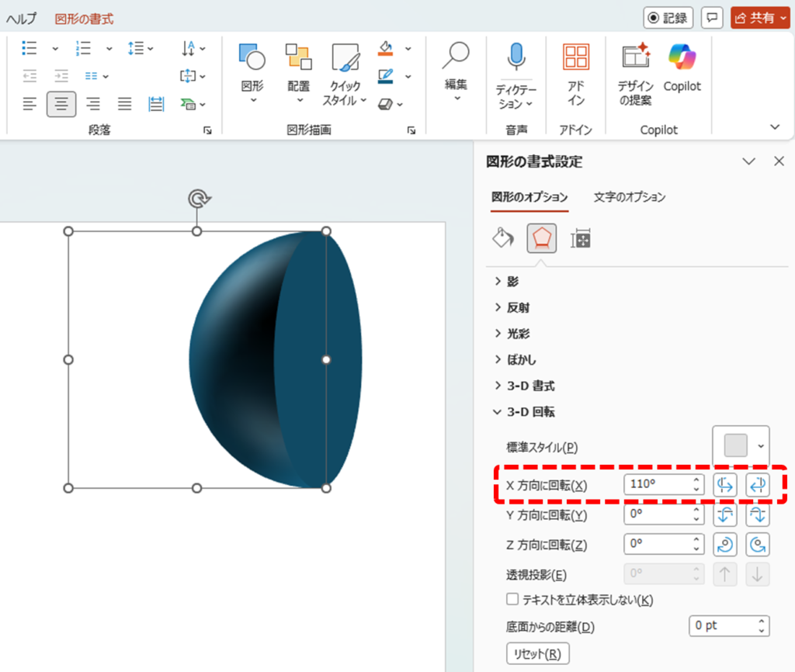Toggle justify text alignment button
This screenshot has width=795, height=672.
point(124,104)
